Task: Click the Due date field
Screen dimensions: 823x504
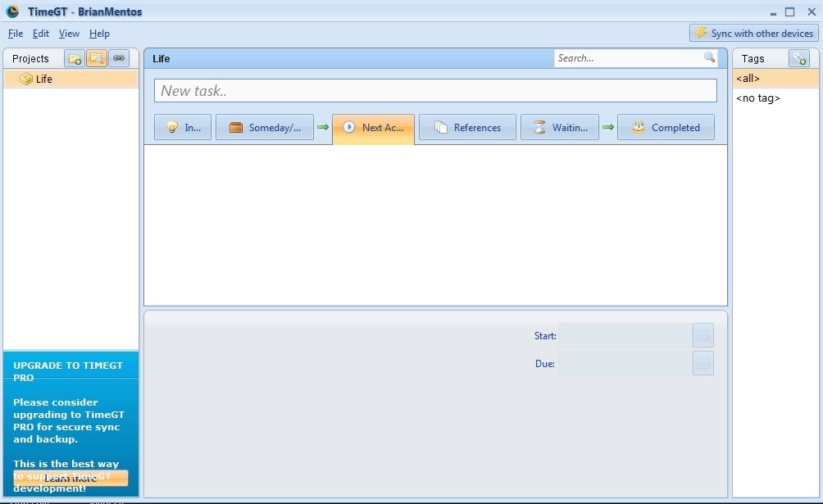Action: tap(625, 363)
